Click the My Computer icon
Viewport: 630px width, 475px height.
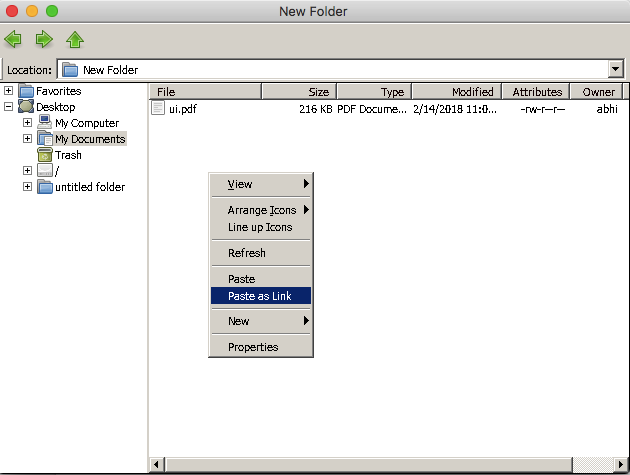(45, 123)
